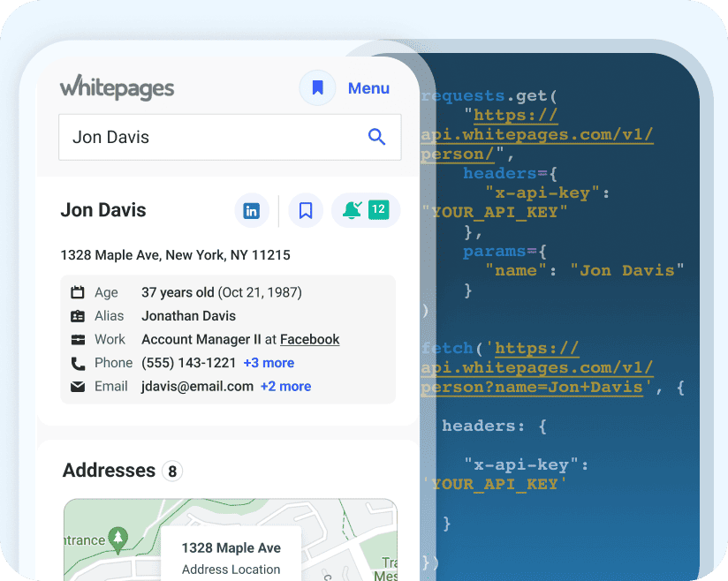Image resolution: width=728 pixels, height=581 pixels.
Task: Open the alerts bell with 12 notifications
Action: [x=366, y=211]
